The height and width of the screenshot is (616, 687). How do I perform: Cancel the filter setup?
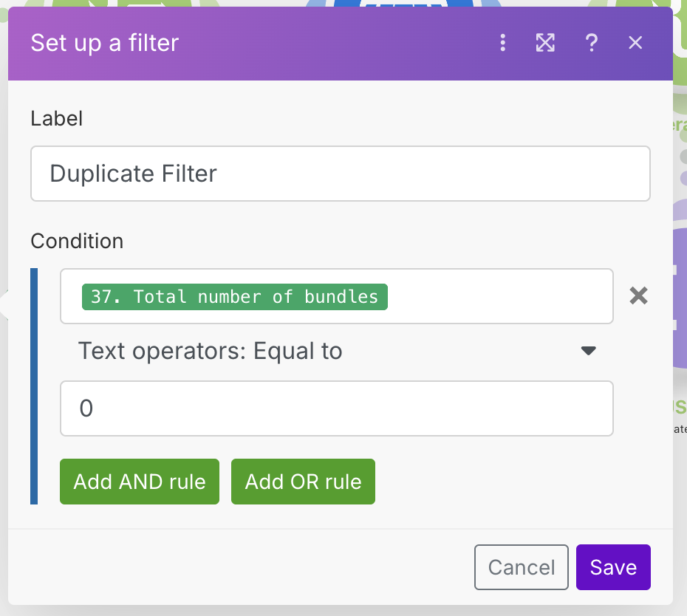(521, 567)
